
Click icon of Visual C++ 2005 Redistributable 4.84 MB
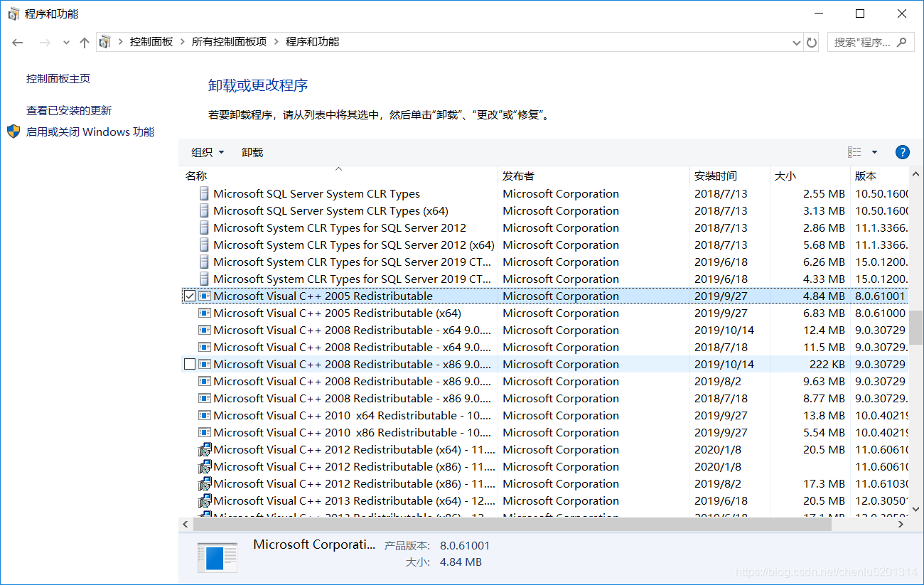click(x=205, y=296)
